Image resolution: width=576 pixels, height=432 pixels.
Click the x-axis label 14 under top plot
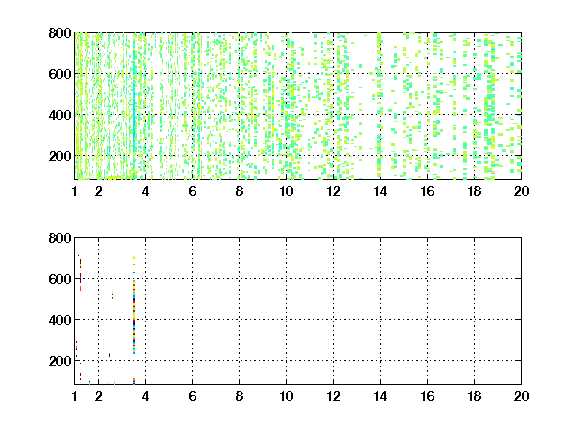[380, 191]
